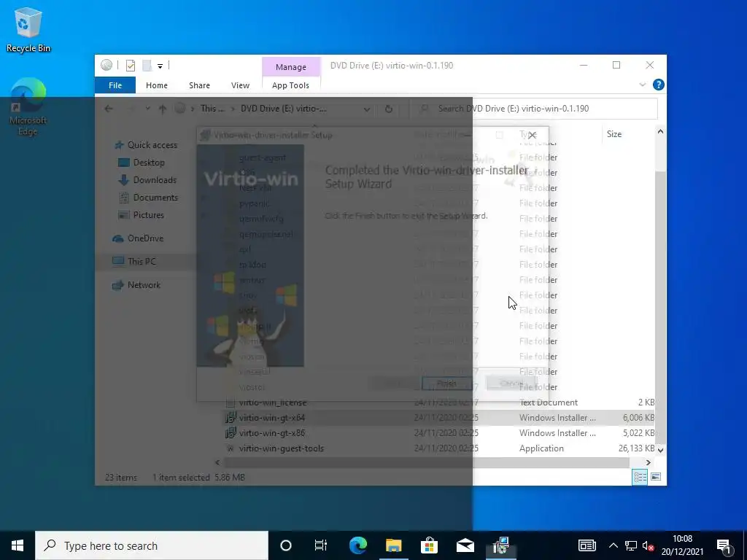Open the File tab in Explorer
Screen dimensions: 747x560
tap(115, 85)
